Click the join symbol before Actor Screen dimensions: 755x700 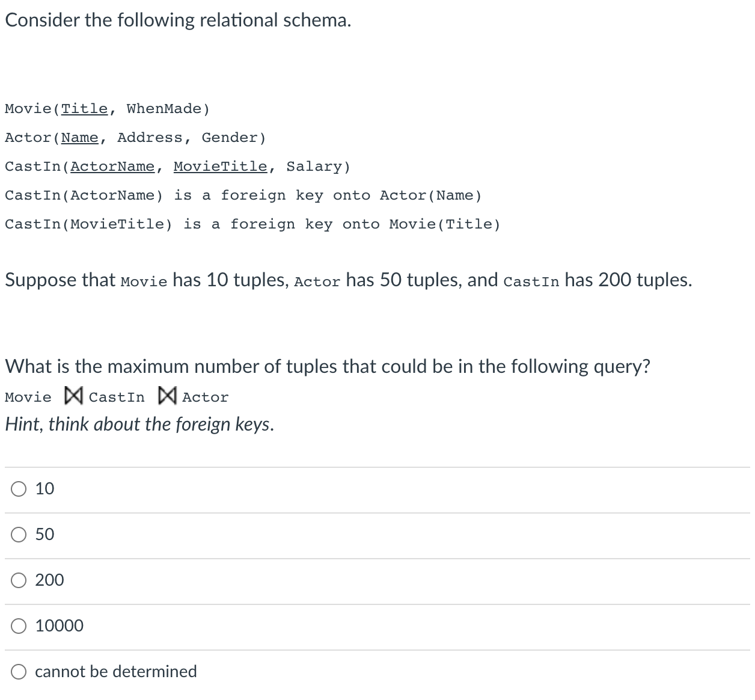pos(167,396)
